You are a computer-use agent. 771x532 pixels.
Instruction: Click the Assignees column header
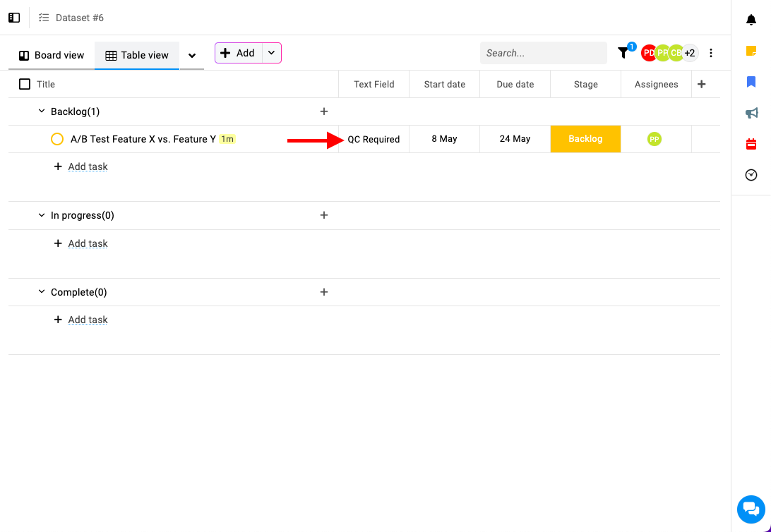[x=656, y=85]
